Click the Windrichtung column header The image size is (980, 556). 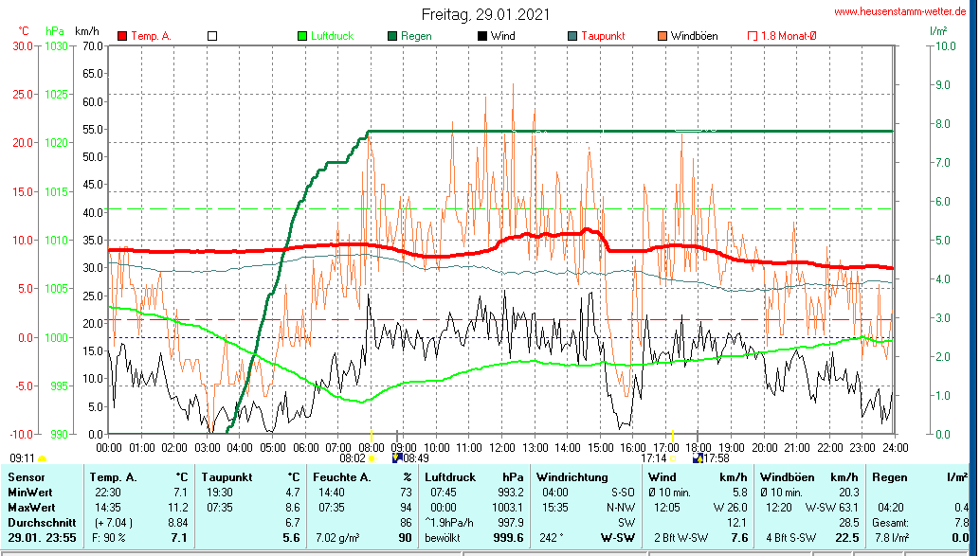[x=572, y=476]
